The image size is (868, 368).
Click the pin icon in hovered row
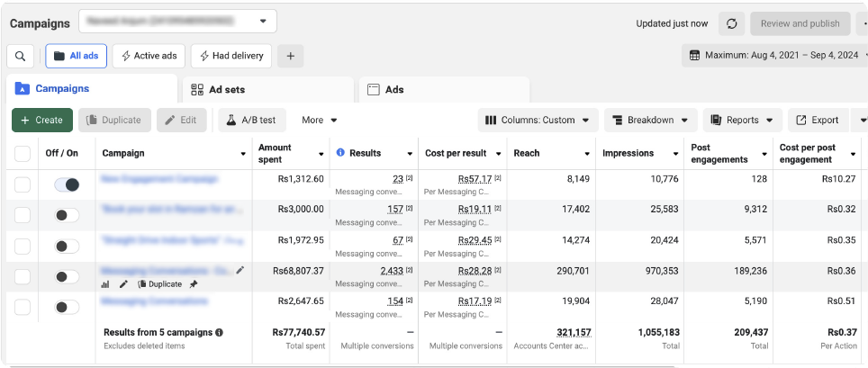click(x=194, y=284)
